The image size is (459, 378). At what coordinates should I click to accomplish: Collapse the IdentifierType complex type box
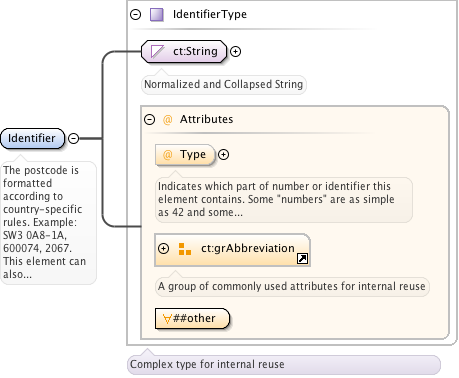point(135,14)
